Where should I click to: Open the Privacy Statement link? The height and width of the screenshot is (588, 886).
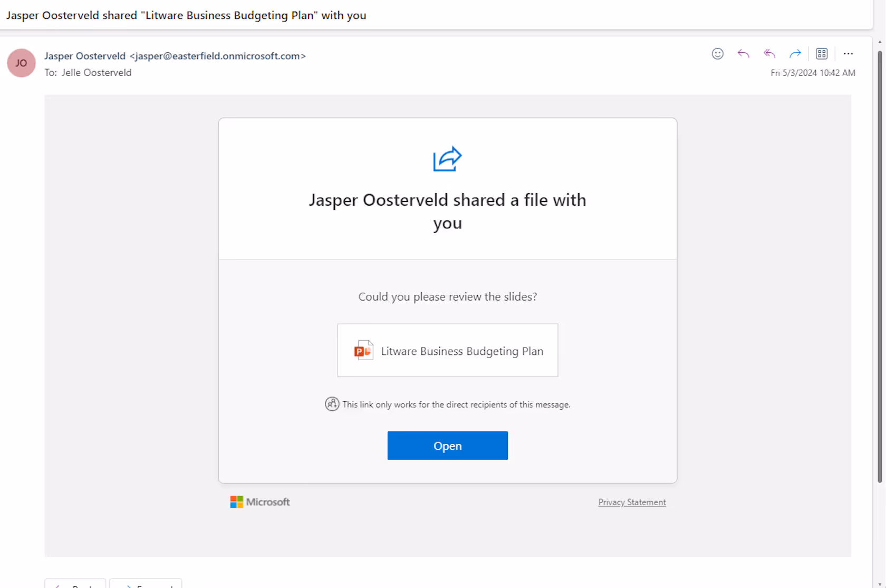tap(632, 502)
